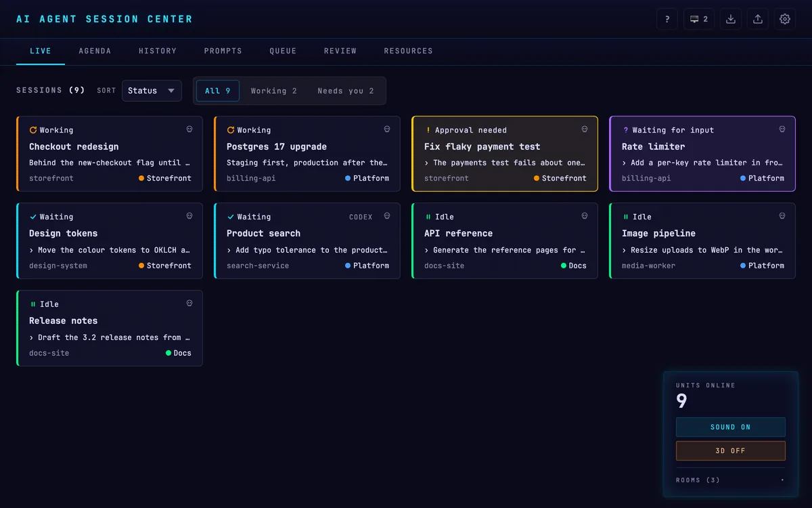812x508 pixels.
Task: Filter sessions by Needs you 2
Action: [346, 91]
